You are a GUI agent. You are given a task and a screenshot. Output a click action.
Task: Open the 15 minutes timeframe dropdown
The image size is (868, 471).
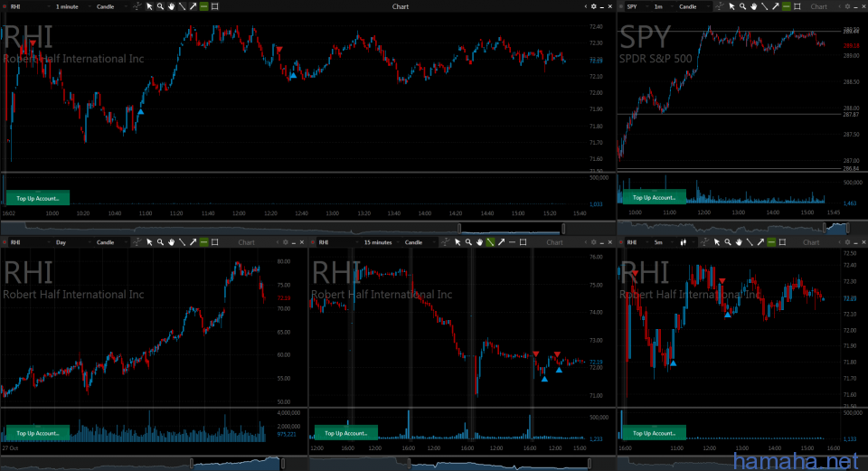pos(381,242)
